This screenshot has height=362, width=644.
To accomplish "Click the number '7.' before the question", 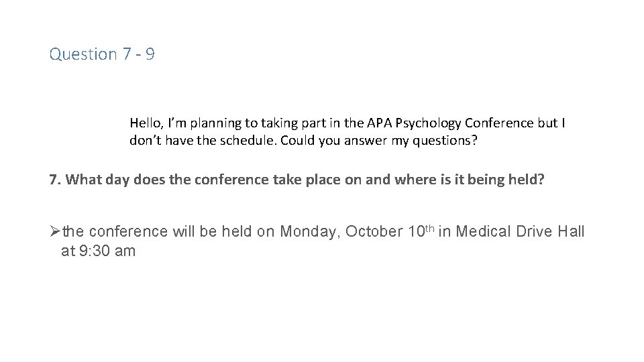I will click(55, 180).
